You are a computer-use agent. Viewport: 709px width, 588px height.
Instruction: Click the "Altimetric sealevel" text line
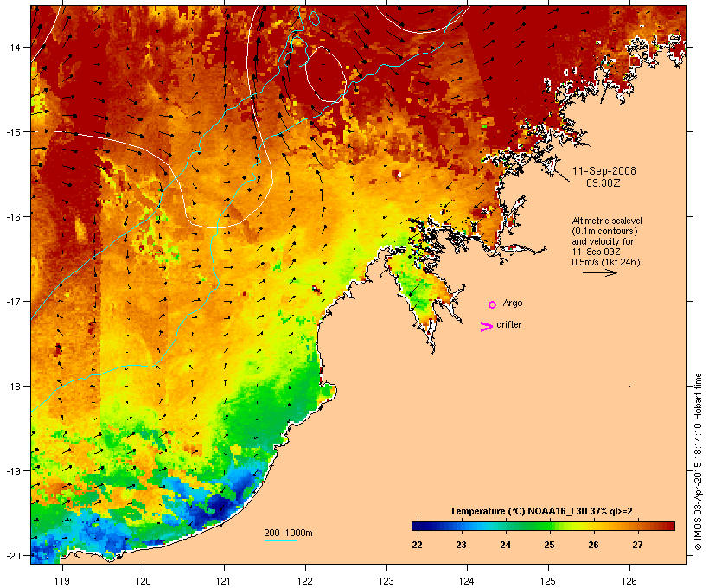coord(607,220)
